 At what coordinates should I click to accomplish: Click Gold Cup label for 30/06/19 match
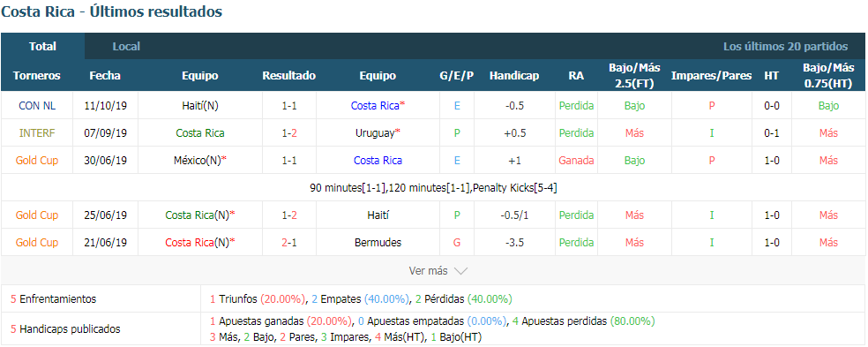click(x=37, y=160)
